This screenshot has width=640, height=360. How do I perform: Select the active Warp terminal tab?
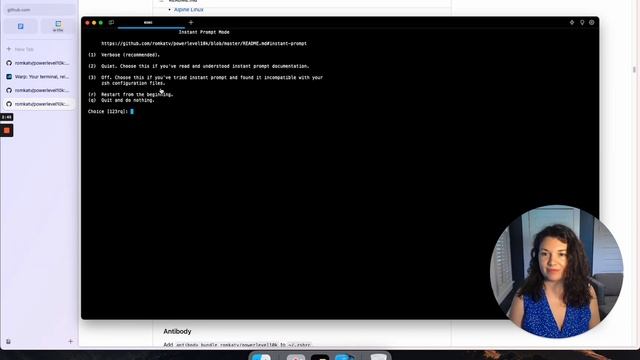(151, 23)
